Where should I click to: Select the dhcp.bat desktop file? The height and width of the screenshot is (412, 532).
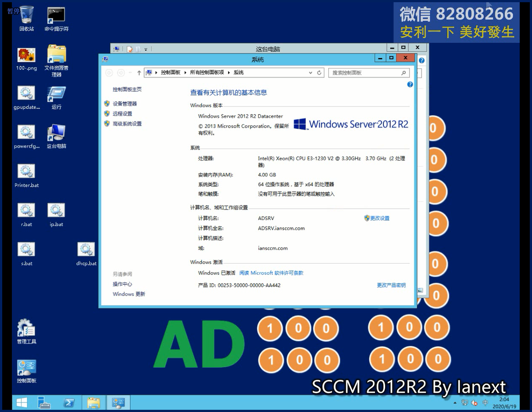click(86, 254)
